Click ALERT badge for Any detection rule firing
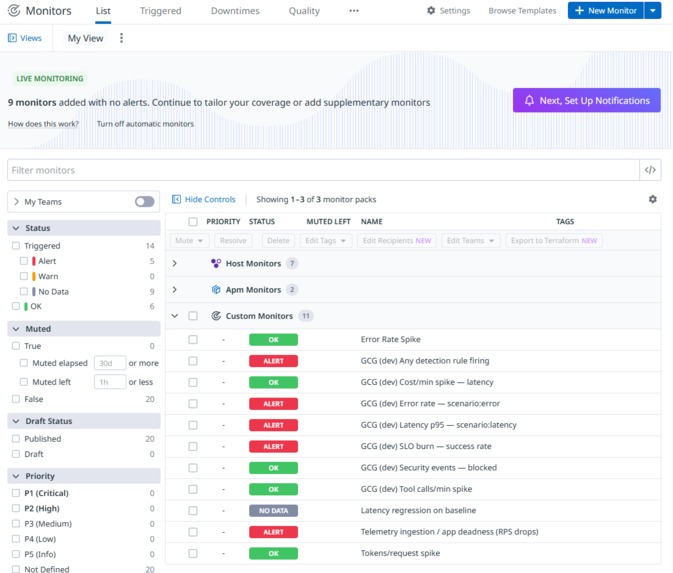 click(273, 361)
